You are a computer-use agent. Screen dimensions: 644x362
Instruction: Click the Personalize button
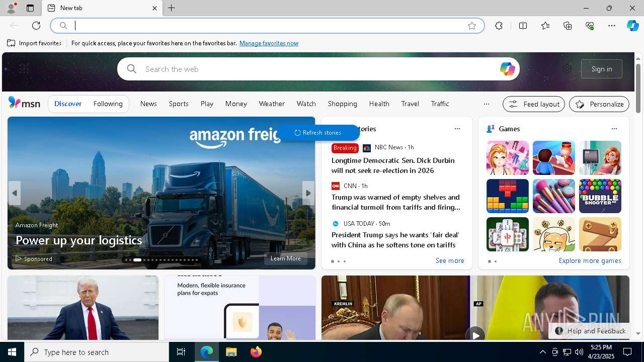pos(599,104)
